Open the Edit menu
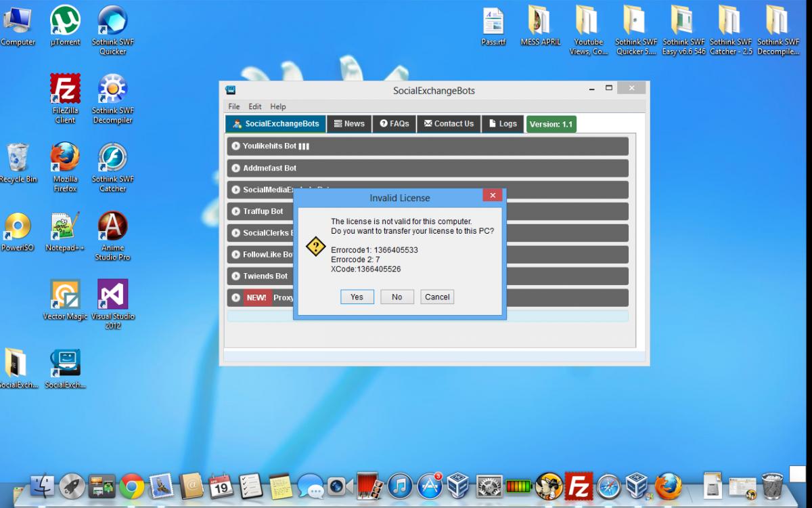This screenshot has width=812, height=508. click(255, 106)
